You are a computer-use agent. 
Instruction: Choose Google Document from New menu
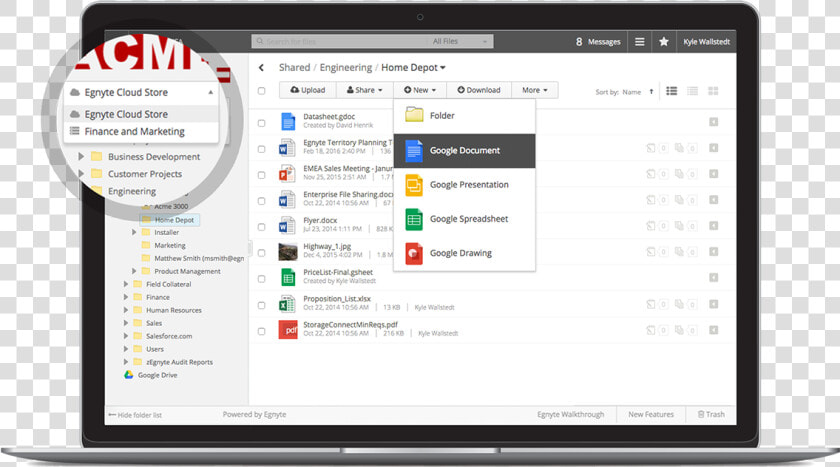tap(464, 150)
